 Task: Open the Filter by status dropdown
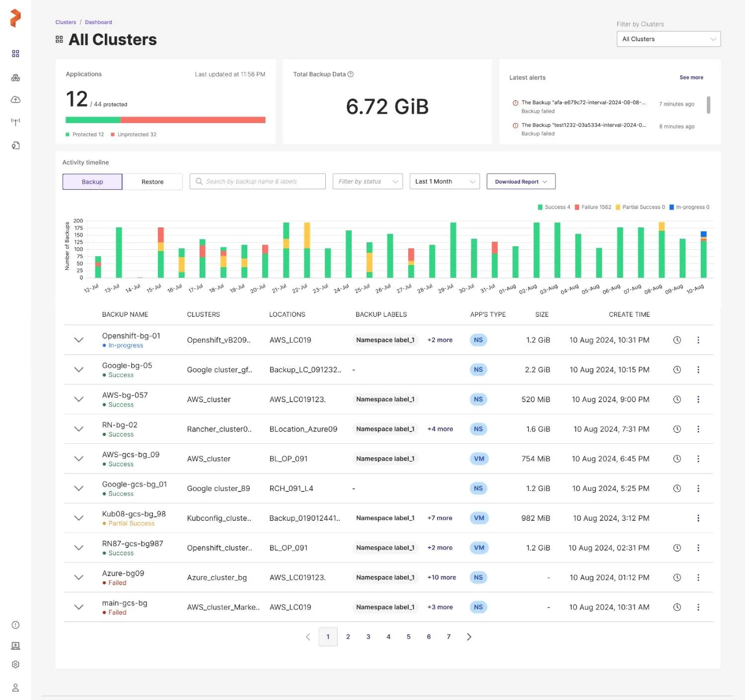pyautogui.click(x=368, y=182)
